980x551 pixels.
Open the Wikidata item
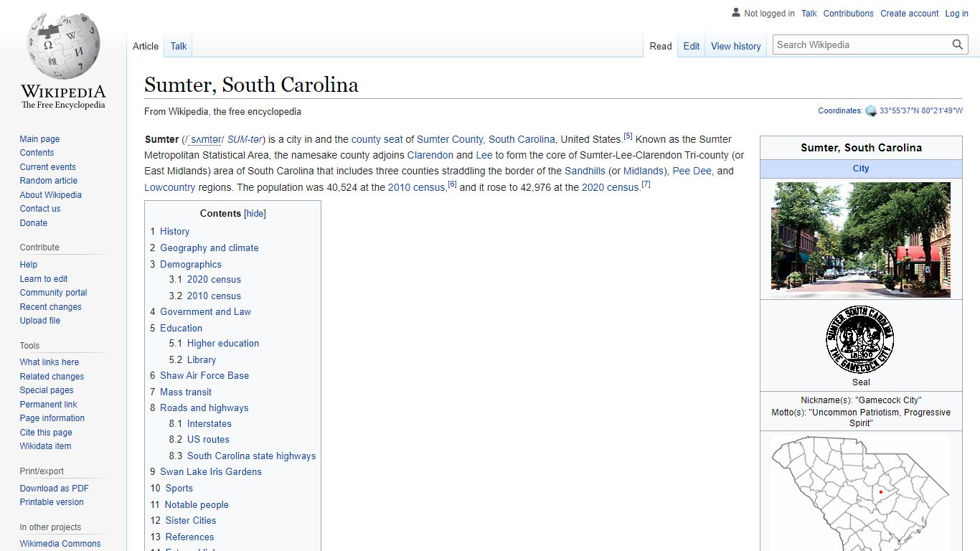pyautogui.click(x=45, y=446)
